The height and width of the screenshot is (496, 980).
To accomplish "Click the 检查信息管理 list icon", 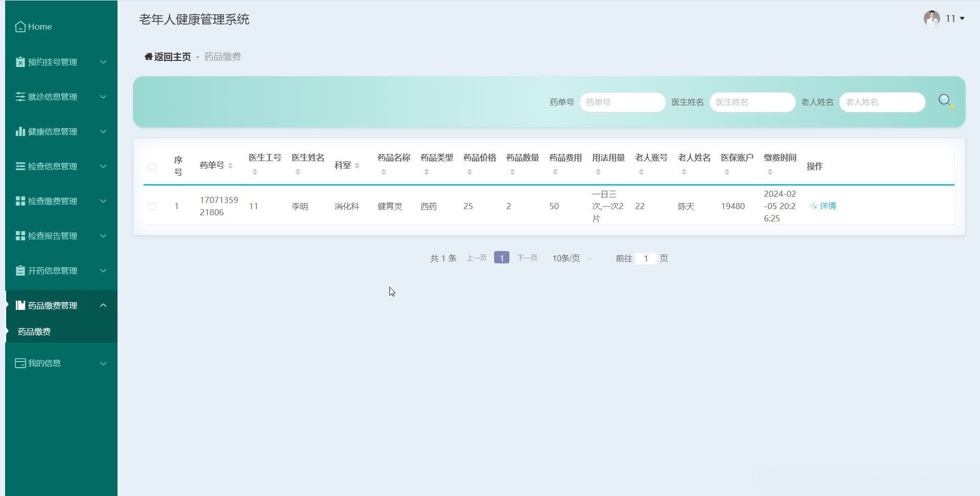I will 20,166.
